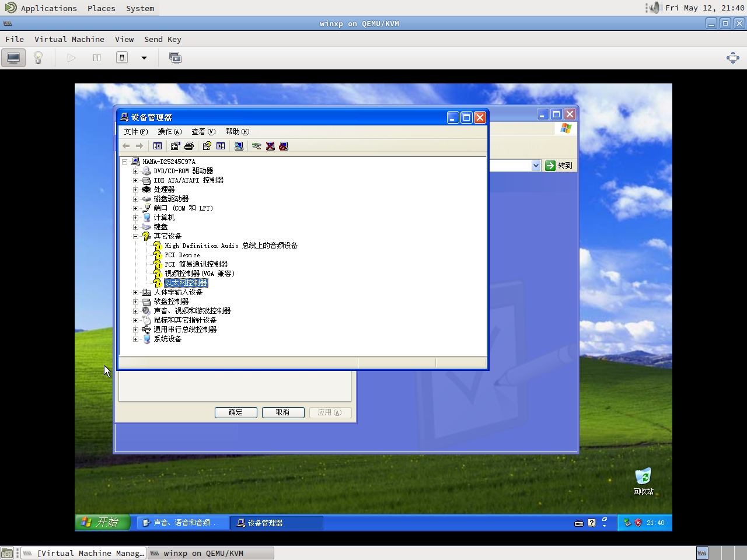
Task: Click the 取消 button
Action: point(283,412)
